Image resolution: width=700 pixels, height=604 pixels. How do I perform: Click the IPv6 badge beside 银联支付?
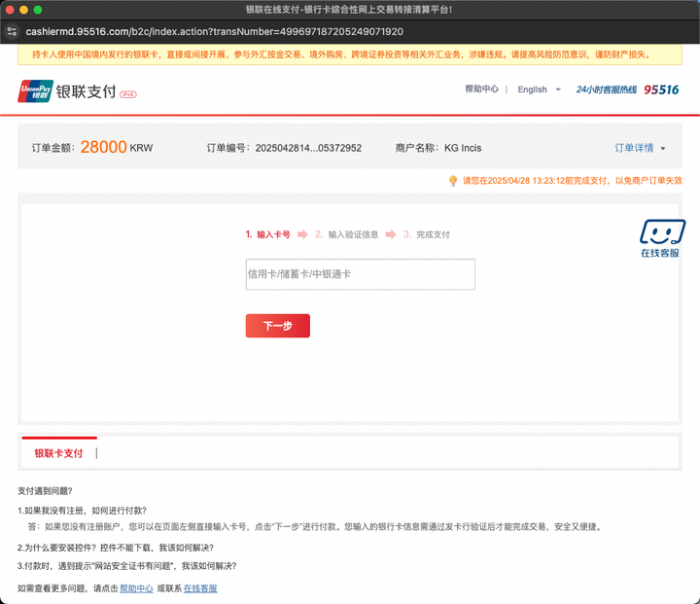[128, 94]
